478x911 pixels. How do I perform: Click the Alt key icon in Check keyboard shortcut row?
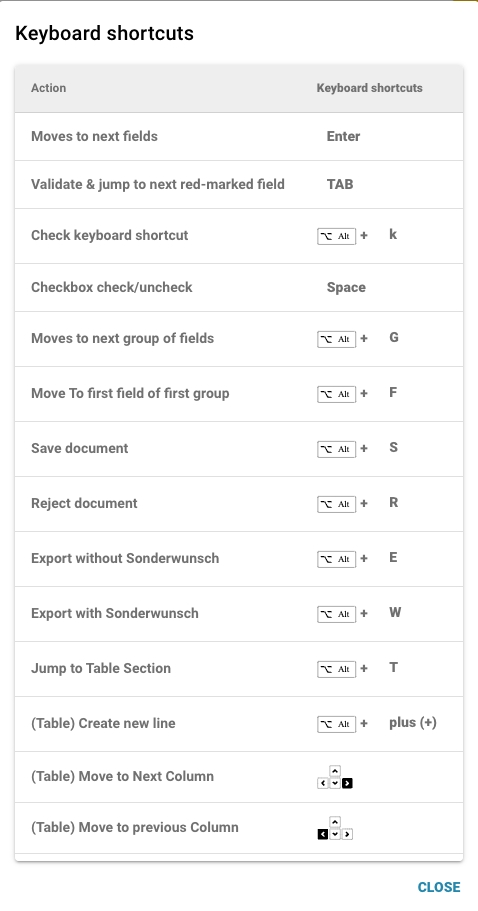point(336,236)
